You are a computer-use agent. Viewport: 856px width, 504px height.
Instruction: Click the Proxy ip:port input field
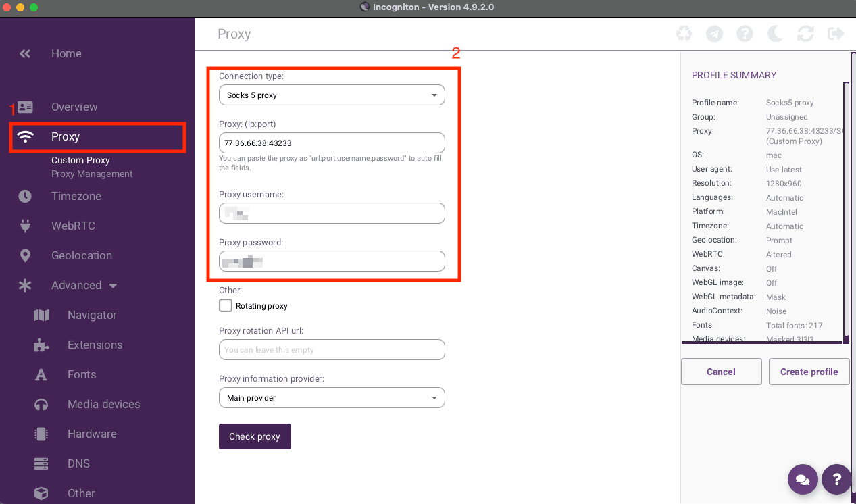[x=332, y=143]
